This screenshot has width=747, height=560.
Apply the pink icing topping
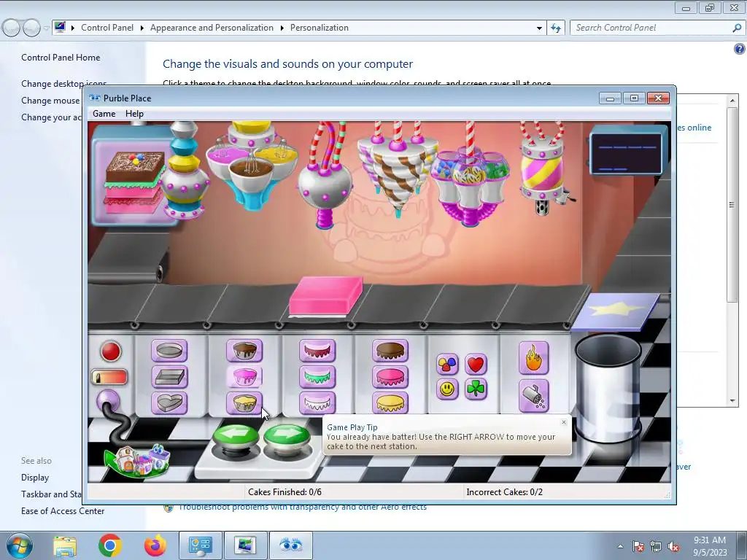click(390, 377)
